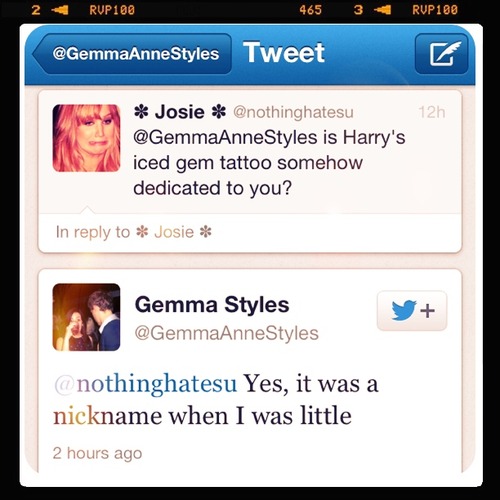Click the film arrow marker beside frame 2
The image size is (500, 500).
coord(60,10)
